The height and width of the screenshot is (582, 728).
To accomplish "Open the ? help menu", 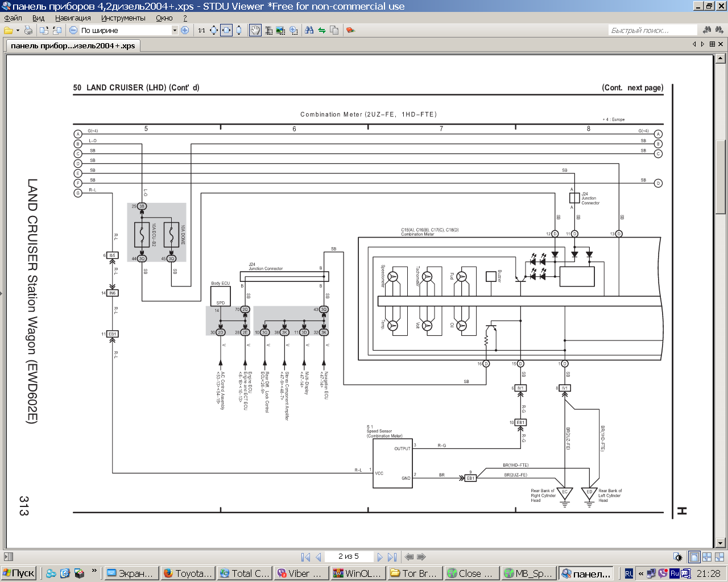I will pos(185,18).
